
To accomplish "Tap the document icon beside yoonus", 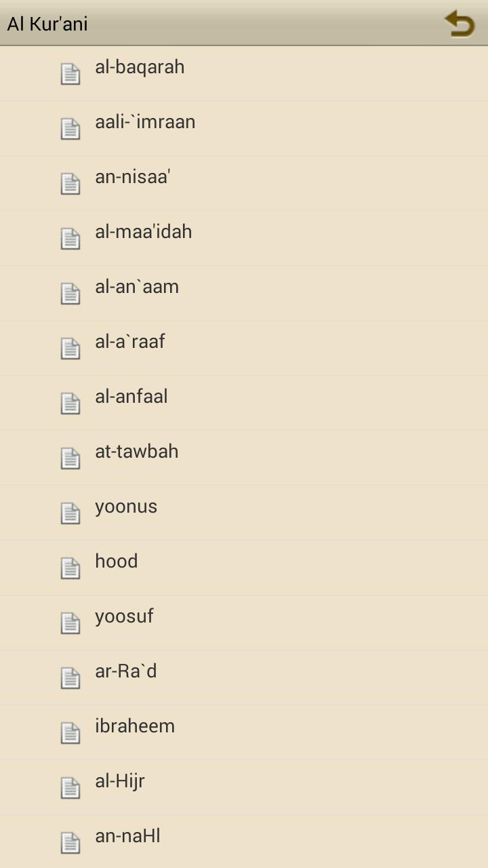I will [x=70, y=513].
